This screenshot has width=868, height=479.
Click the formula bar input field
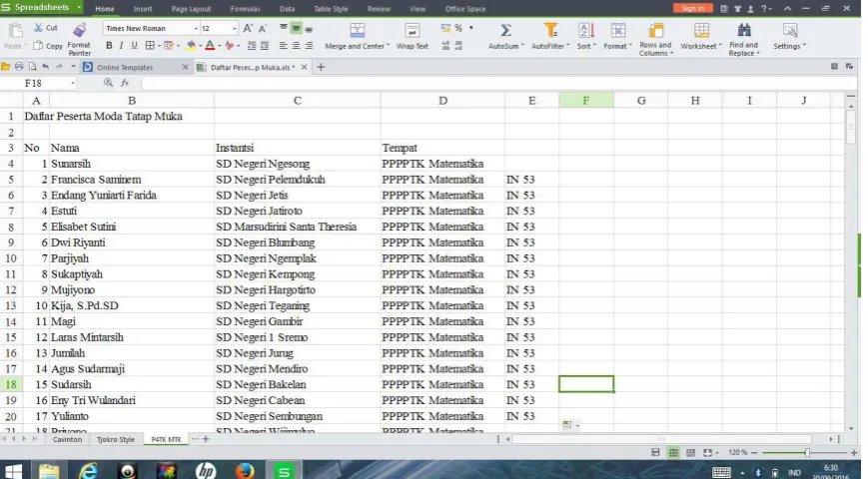[498, 83]
